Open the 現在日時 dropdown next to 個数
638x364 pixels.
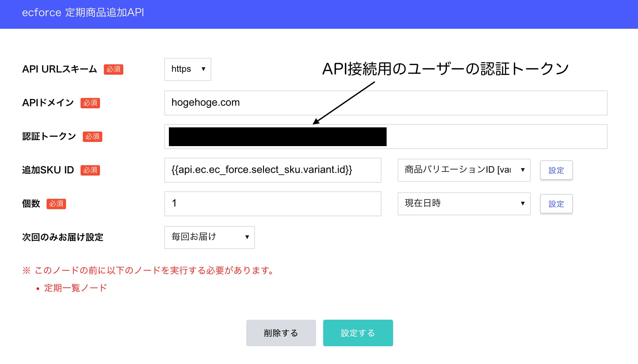463,204
